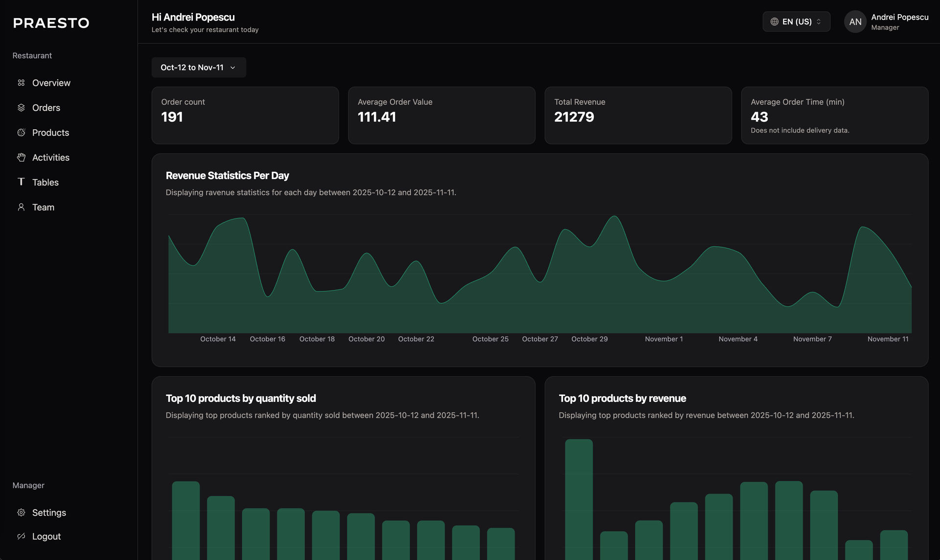Image resolution: width=940 pixels, height=560 pixels.
Task: Expand the date range chevron
Action: [233, 68]
